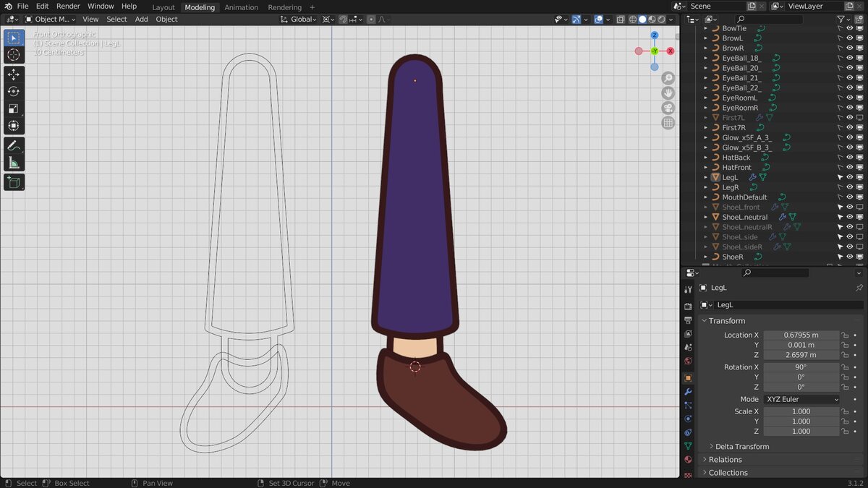The image size is (868, 488).
Task: Open the Add menu in the viewport header
Action: pyautogui.click(x=142, y=20)
